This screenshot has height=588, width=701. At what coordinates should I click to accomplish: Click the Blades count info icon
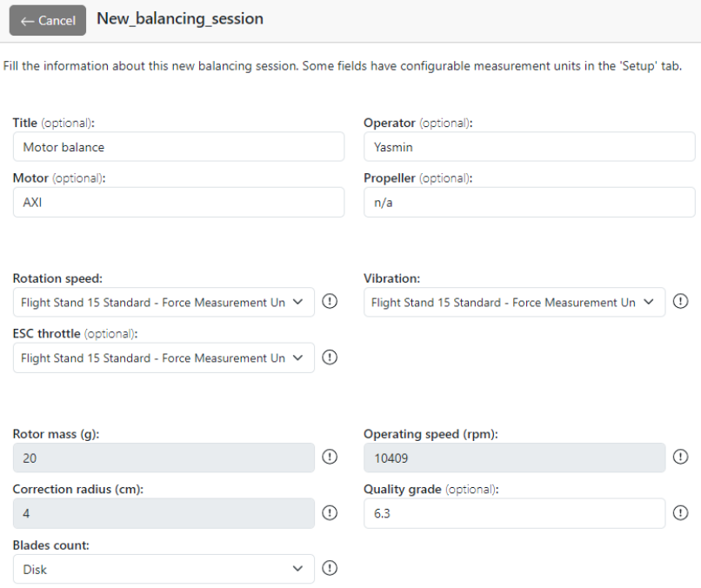(330, 569)
